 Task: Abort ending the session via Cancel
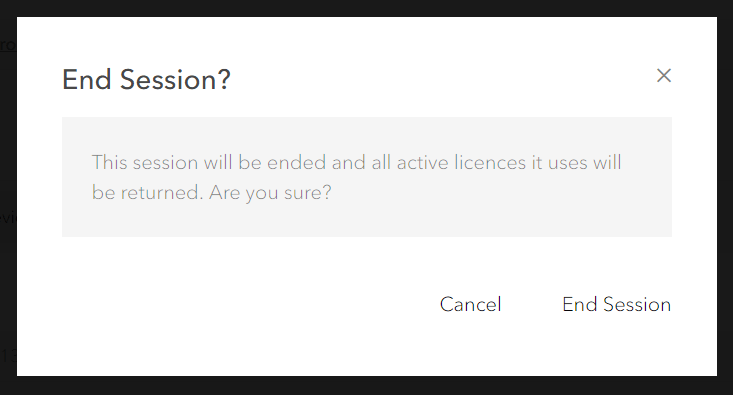click(x=470, y=304)
